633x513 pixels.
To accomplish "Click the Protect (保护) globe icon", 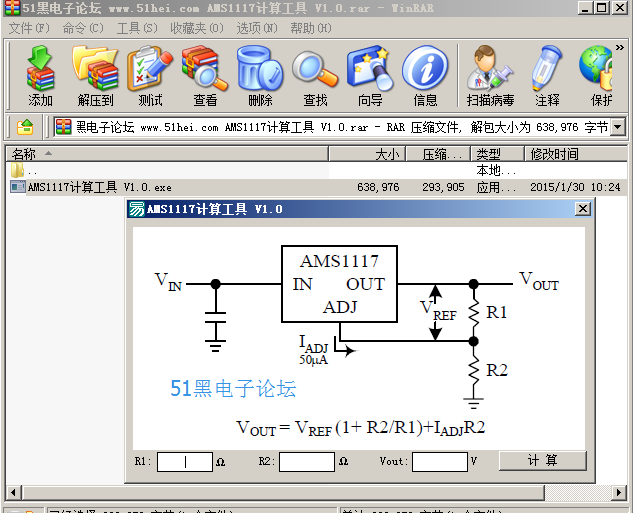I will click(x=596, y=75).
